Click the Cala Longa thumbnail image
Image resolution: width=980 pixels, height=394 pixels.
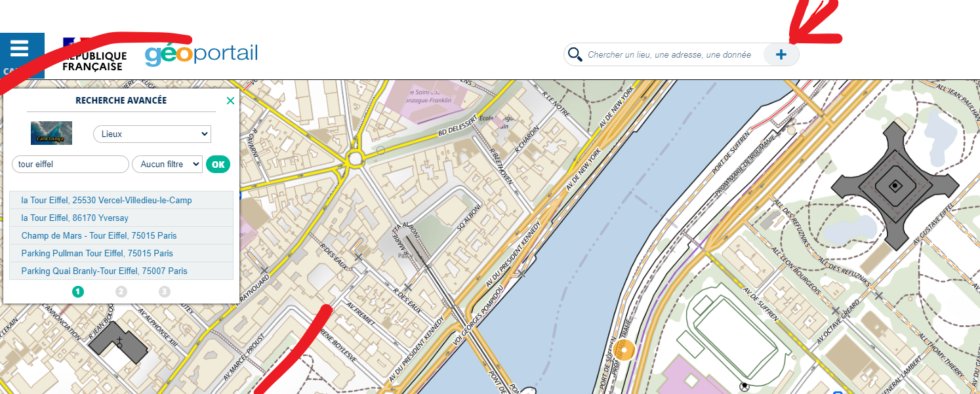coord(51,133)
